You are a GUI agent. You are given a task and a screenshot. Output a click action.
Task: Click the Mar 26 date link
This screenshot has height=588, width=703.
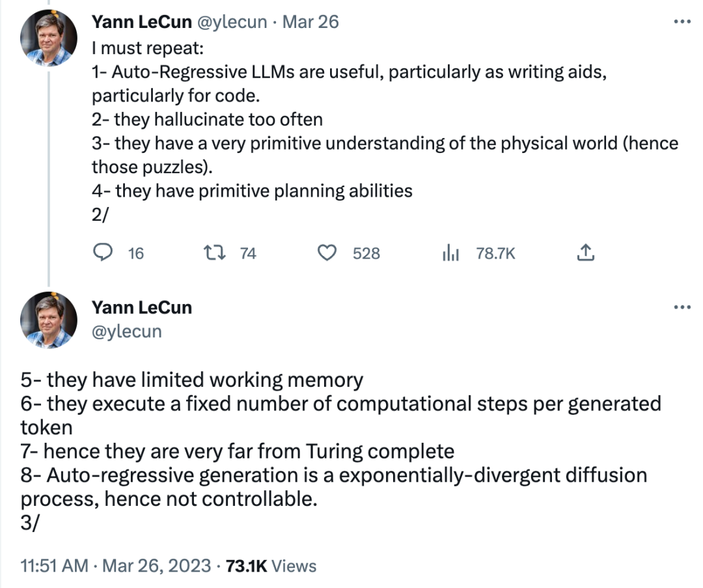coord(310,22)
